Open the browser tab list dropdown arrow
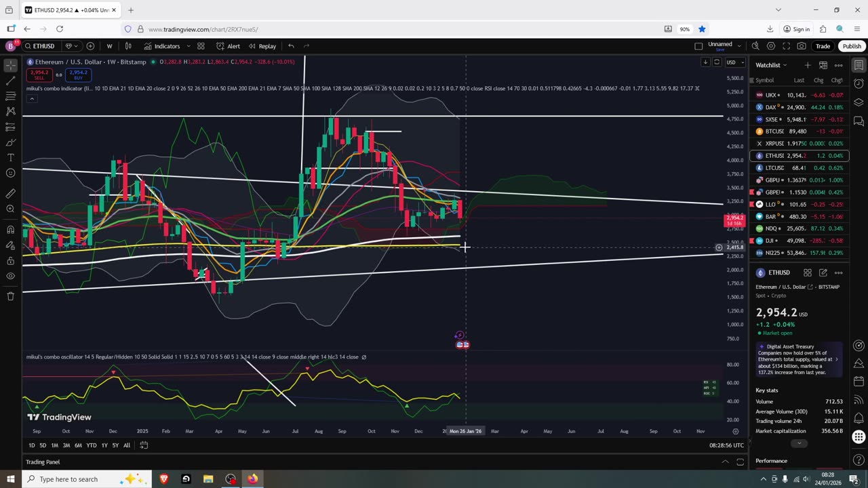This screenshot has height=488, width=868. (778, 10)
